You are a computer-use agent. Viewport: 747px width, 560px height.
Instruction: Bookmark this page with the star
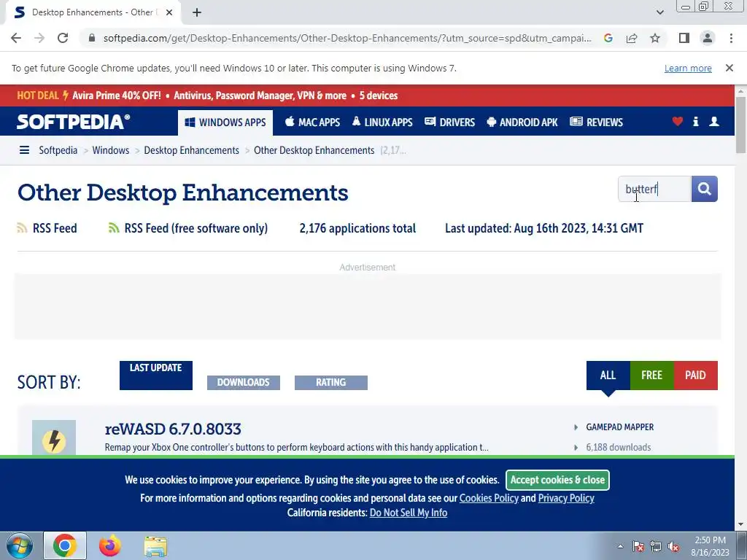[x=655, y=38]
